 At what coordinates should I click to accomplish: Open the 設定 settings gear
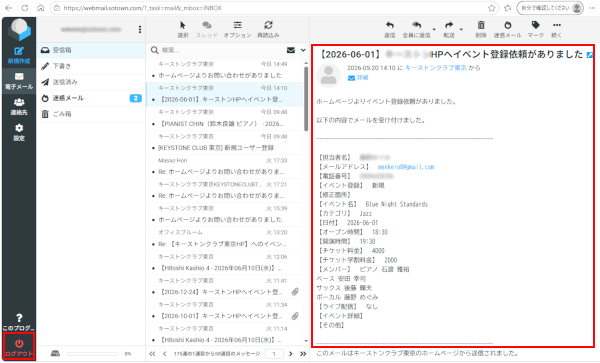point(19,132)
